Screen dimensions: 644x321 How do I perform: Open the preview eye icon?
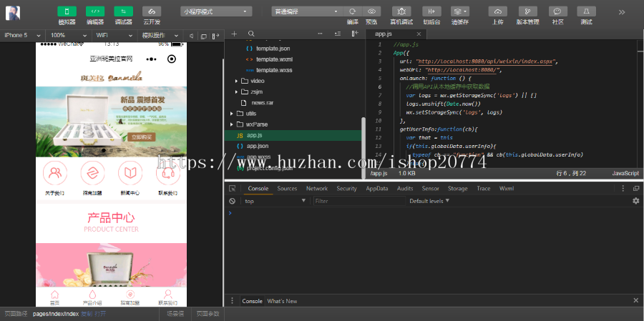coord(371,11)
